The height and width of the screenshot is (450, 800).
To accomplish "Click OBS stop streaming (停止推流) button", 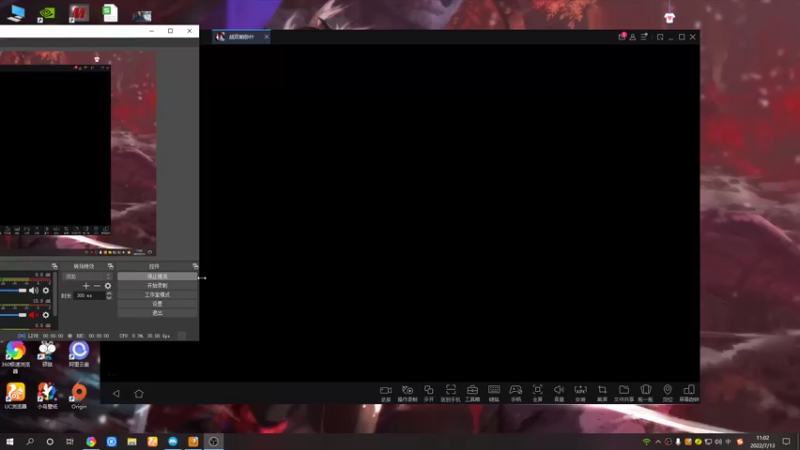I will [157, 276].
